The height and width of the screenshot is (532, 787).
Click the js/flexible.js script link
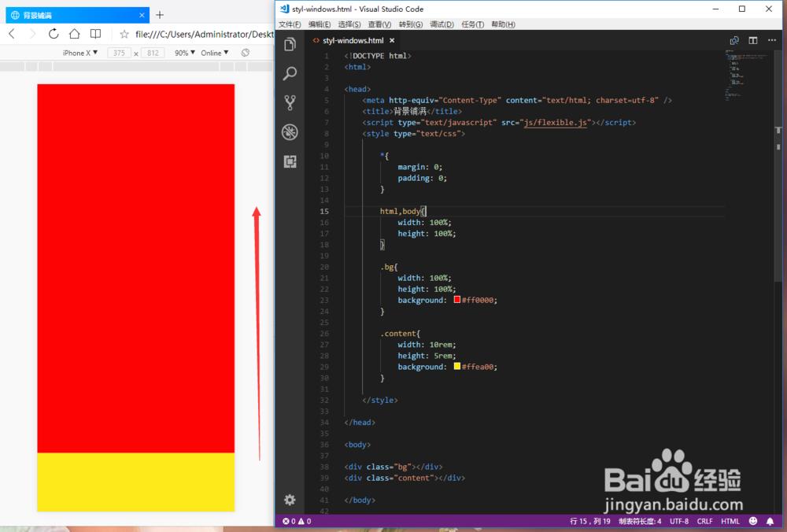(555, 123)
